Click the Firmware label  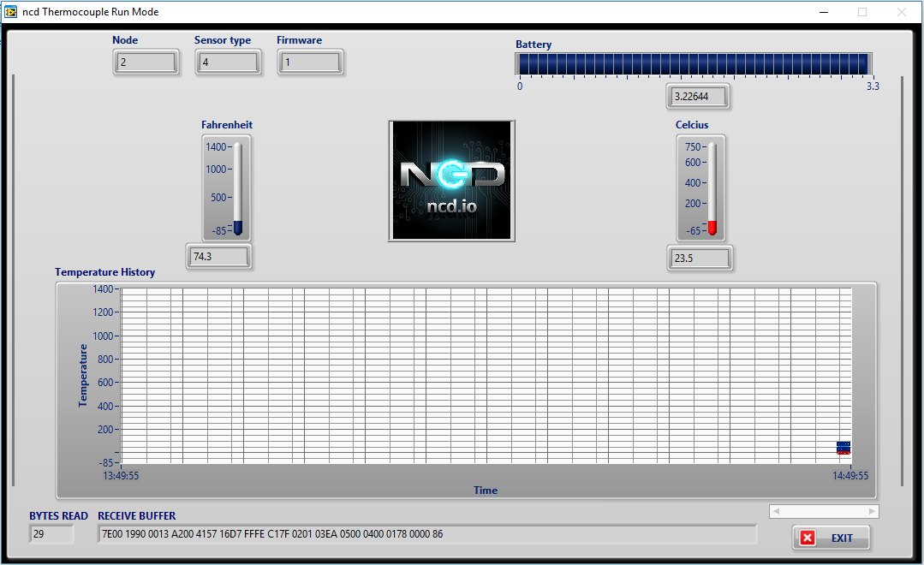click(300, 40)
